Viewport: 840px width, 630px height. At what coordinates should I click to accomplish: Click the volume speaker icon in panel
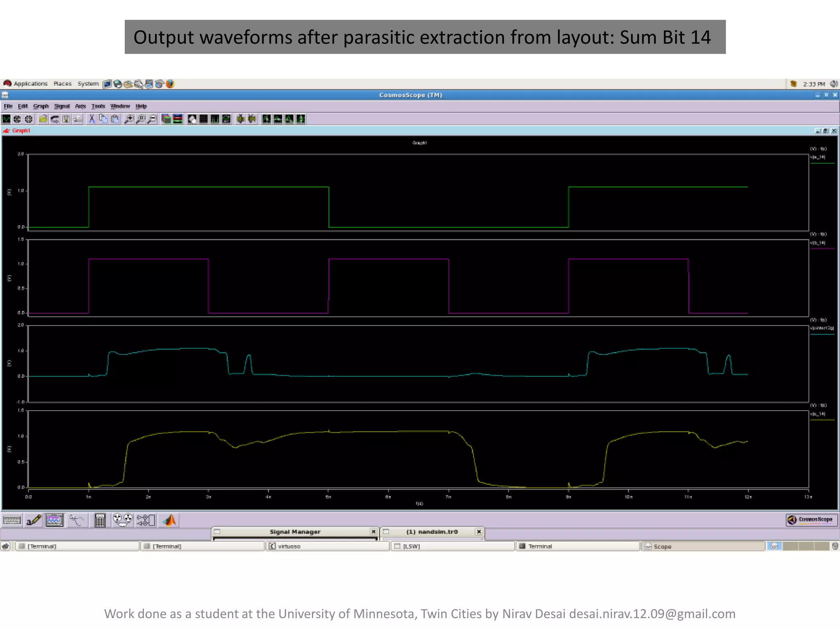[834, 84]
